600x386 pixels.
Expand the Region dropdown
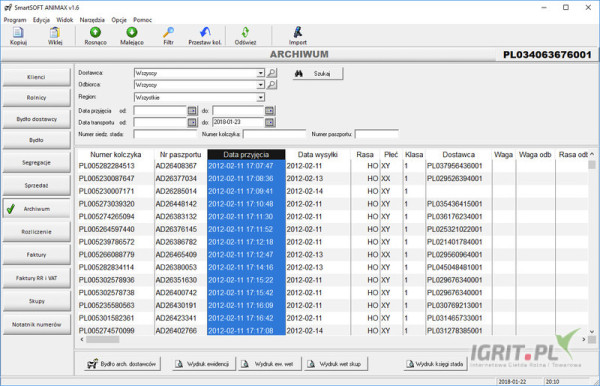point(260,98)
